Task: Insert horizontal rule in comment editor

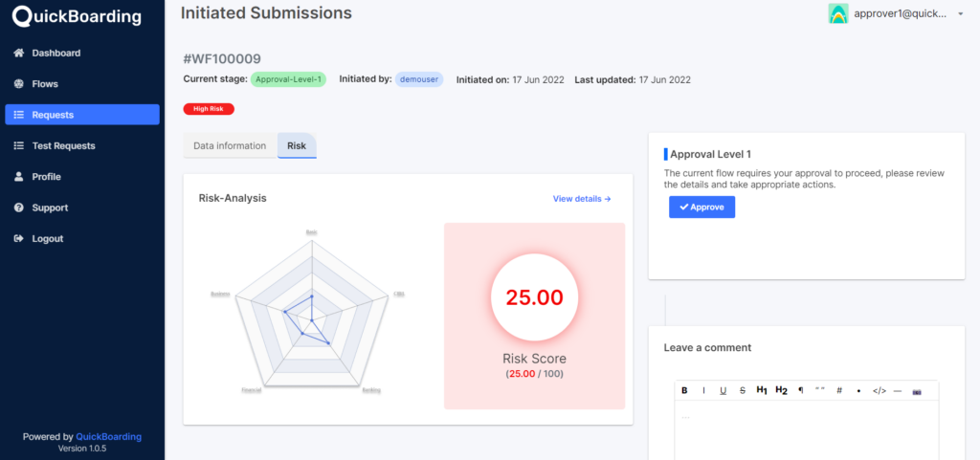Action: click(898, 390)
